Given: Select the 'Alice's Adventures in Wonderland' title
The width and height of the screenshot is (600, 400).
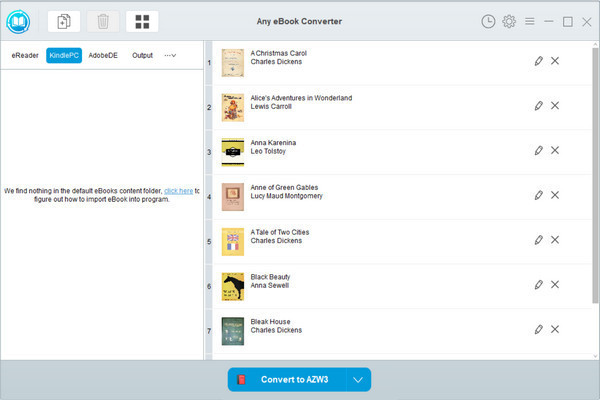Looking at the screenshot, I should (301, 98).
